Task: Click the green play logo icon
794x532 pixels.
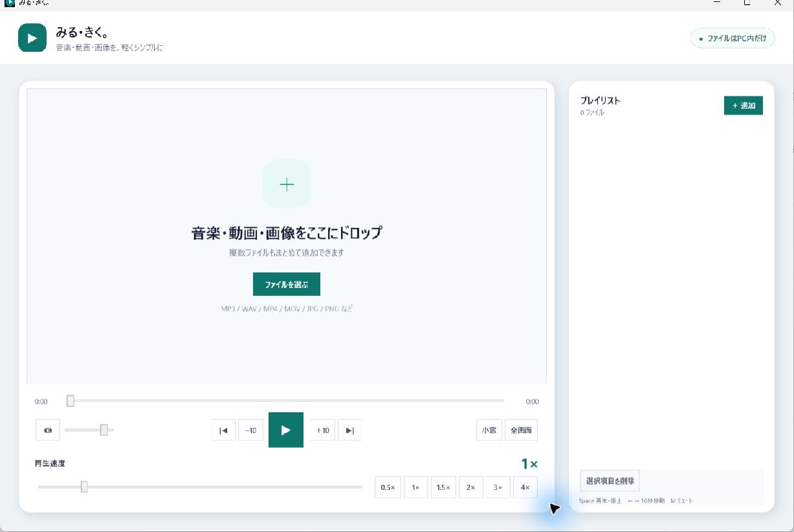Action: [x=32, y=38]
